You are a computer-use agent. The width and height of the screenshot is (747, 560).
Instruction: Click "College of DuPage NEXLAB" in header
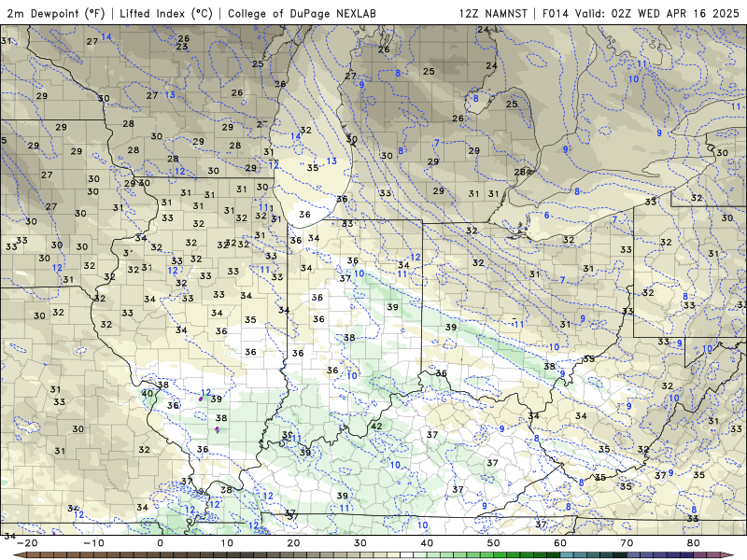pyautogui.click(x=302, y=13)
